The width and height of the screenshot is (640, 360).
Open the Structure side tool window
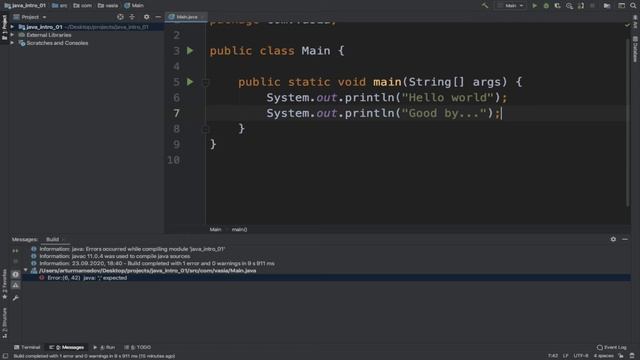(x=4, y=322)
